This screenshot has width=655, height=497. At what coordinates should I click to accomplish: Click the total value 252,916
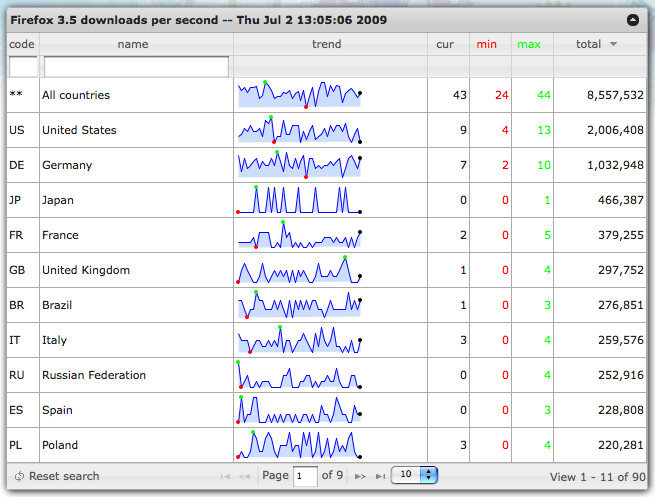[621, 375]
